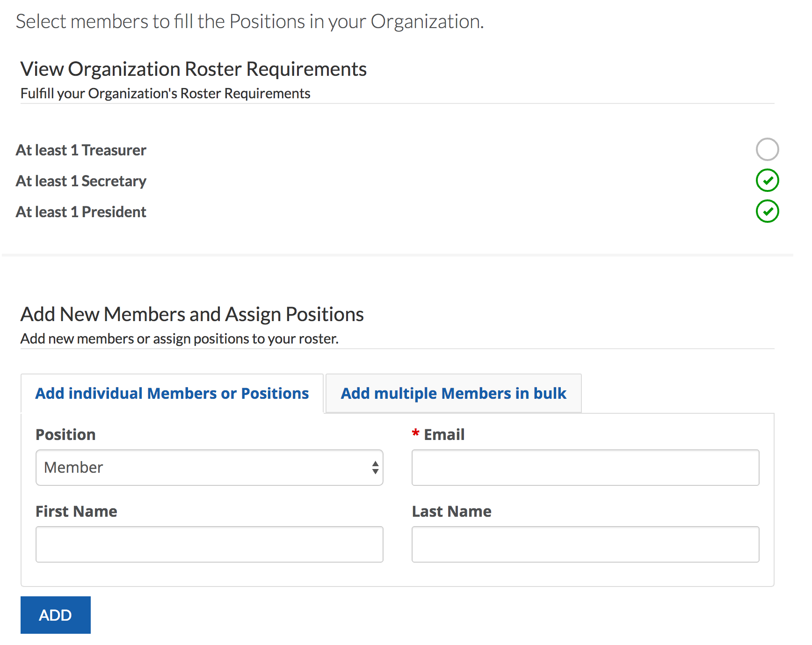Click the green check icon for Secretary
Viewport: 812px width, 645px height.
pos(767,180)
